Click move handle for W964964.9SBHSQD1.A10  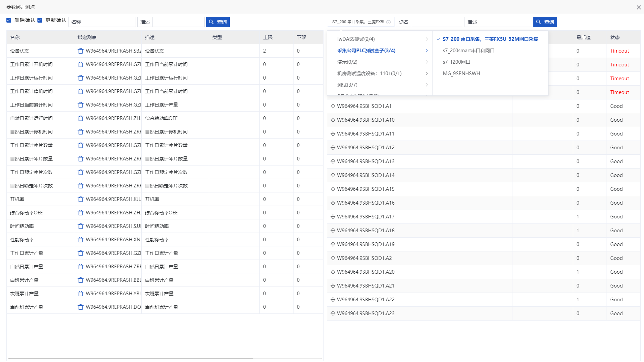click(333, 120)
